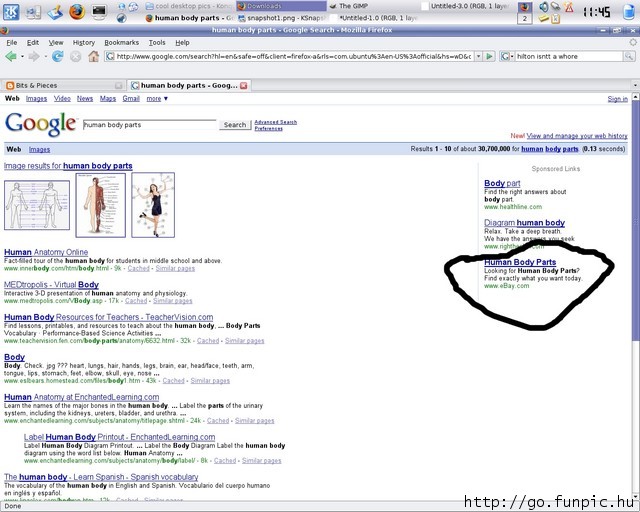
Task: Open the Tools menu
Action: pos(157,42)
